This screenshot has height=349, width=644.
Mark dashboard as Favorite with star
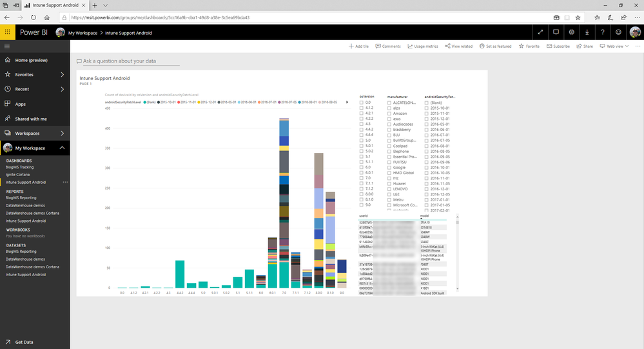(x=529, y=46)
